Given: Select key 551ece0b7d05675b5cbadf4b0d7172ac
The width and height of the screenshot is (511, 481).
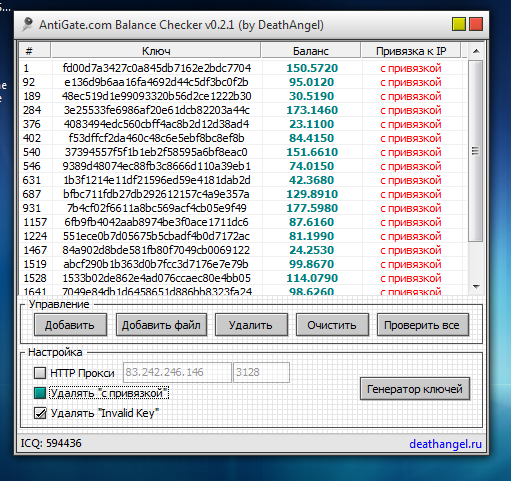Looking at the screenshot, I should (156, 236).
